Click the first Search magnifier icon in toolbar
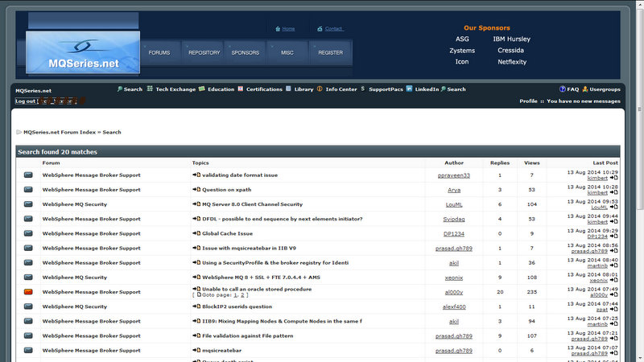Viewport: 644px width, 362px height. pyautogui.click(x=119, y=88)
